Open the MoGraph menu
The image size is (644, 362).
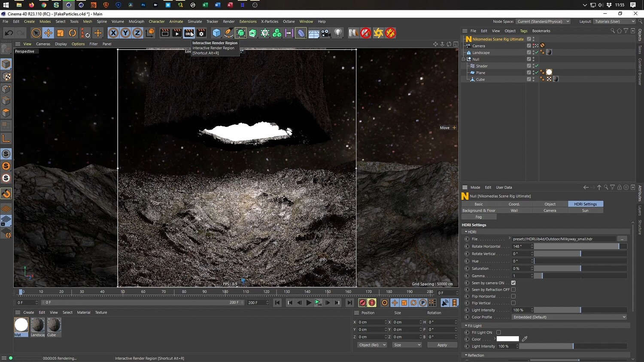[136, 21]
